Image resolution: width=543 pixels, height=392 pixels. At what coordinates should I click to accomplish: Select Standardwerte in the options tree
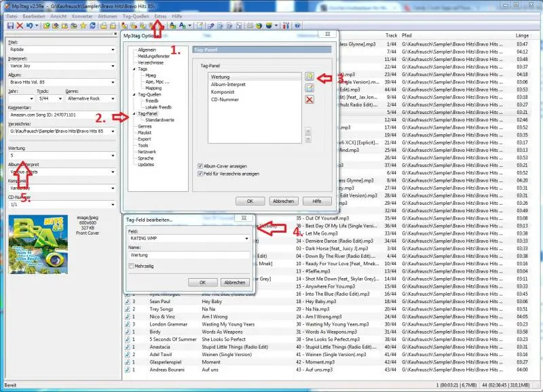[x=159, y=119]
